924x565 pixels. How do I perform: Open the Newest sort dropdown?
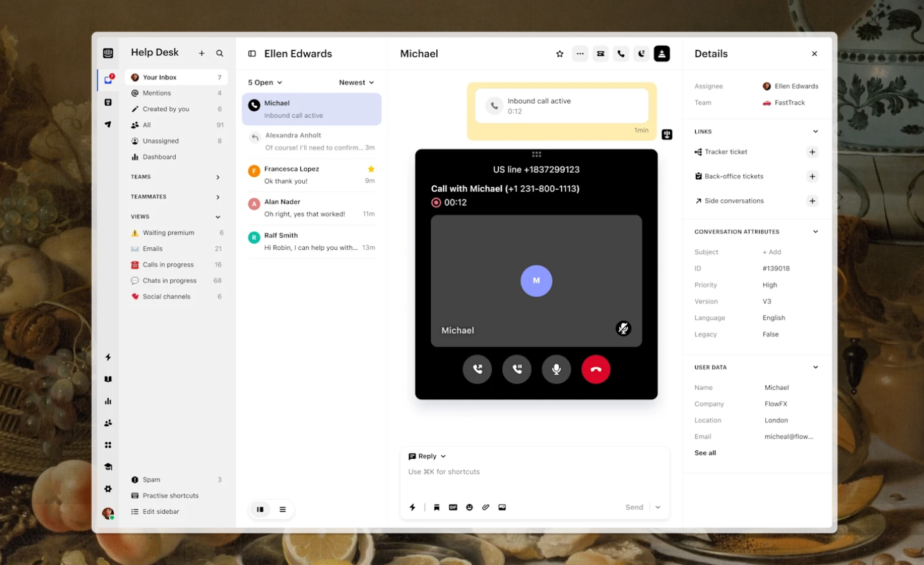coord(356,82)
